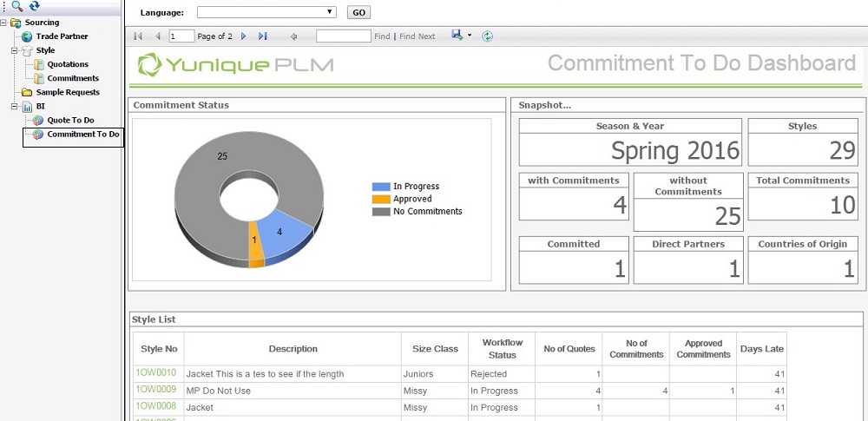Click the Total Commitments value 10
This screenshot has height=421, width=868.
click(843, 205)
